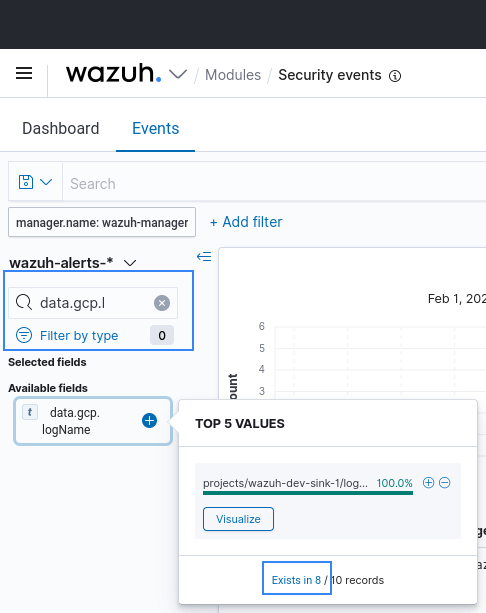486x613 pixels.
Task: Open the saved query disk icon
Action: 26,182
